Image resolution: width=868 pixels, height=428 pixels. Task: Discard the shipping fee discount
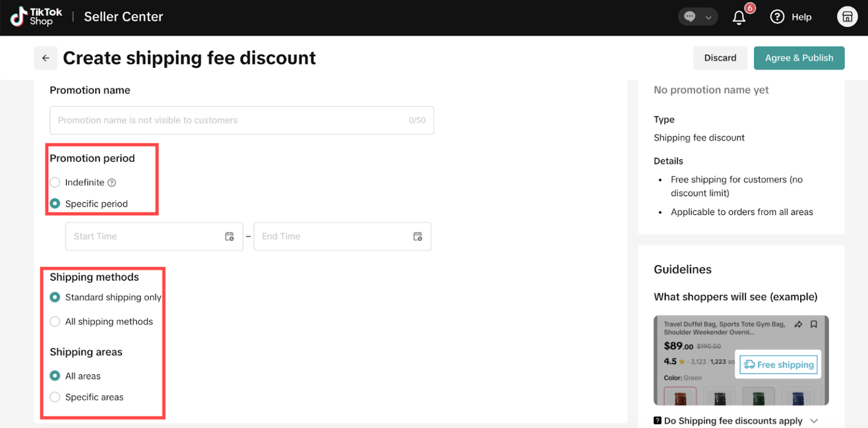coord(720,58)
